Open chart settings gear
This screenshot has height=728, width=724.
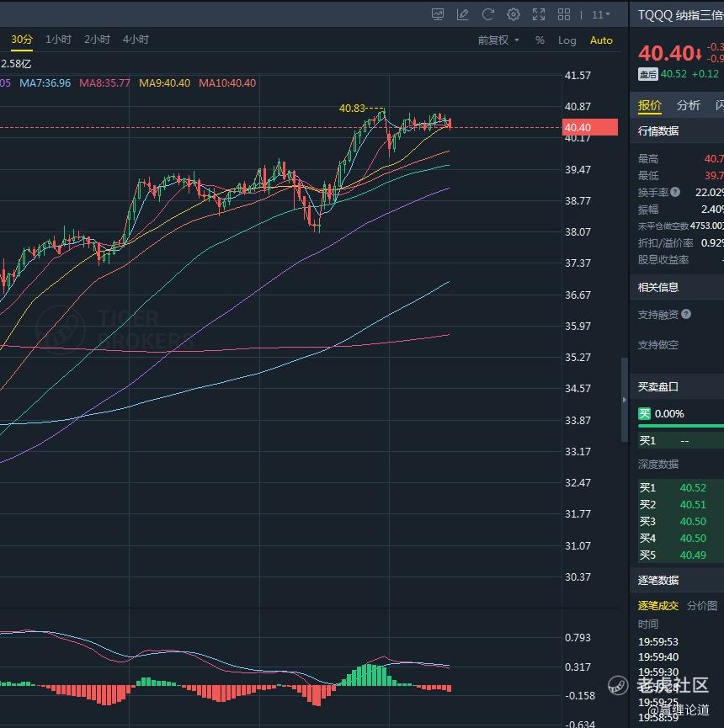click(x=514, y=14)
